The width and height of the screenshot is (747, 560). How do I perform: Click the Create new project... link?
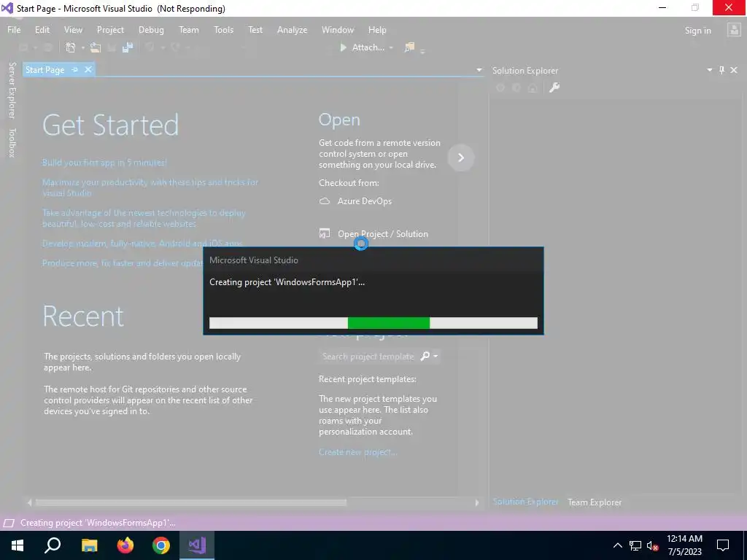click(357, 452)
